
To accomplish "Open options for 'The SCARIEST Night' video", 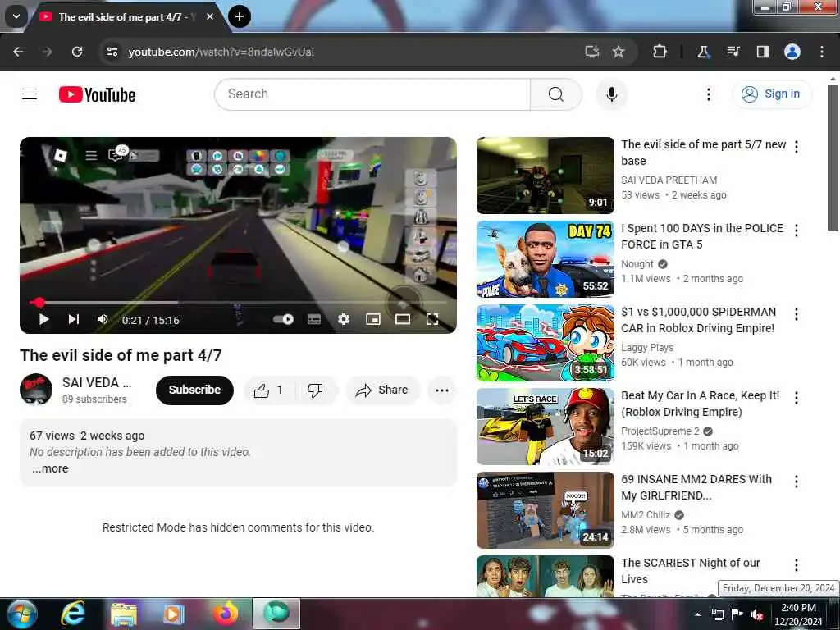I will coord(797,564).
